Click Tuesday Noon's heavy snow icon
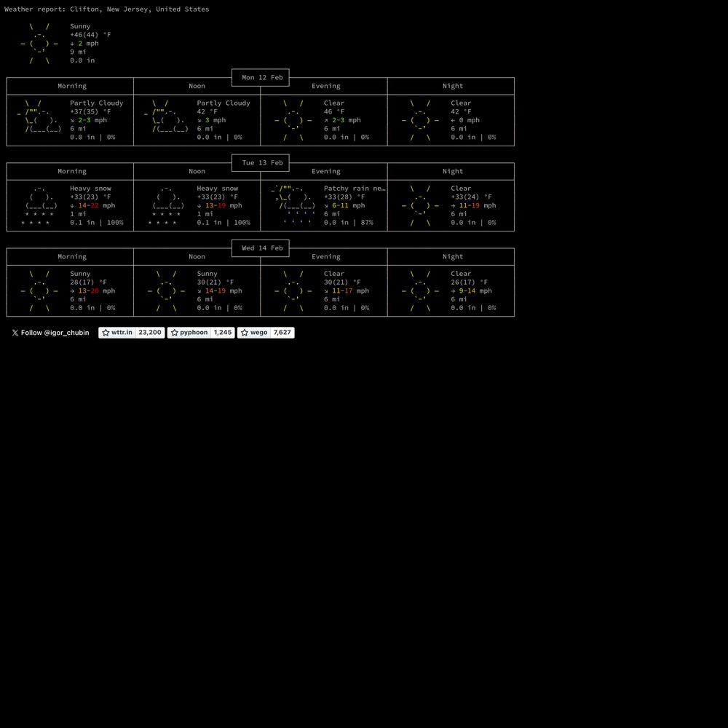728x728 pixels. tap(166, 206)
